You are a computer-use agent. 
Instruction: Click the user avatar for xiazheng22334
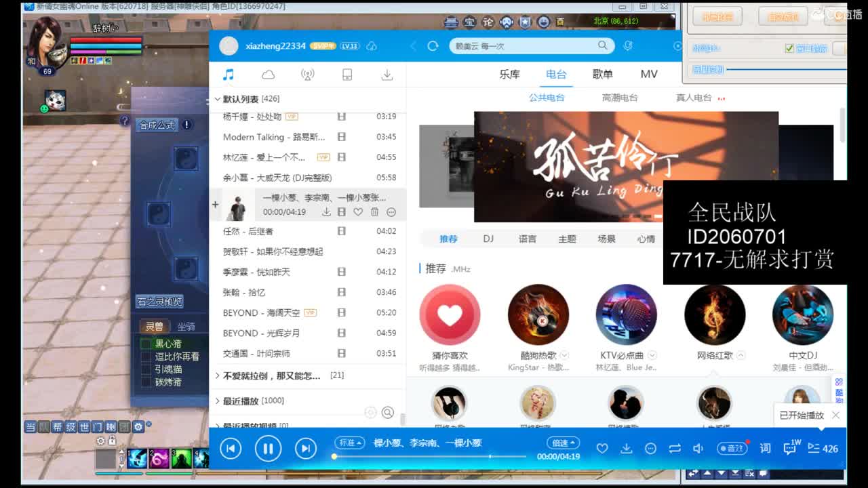tap(229, 45)
